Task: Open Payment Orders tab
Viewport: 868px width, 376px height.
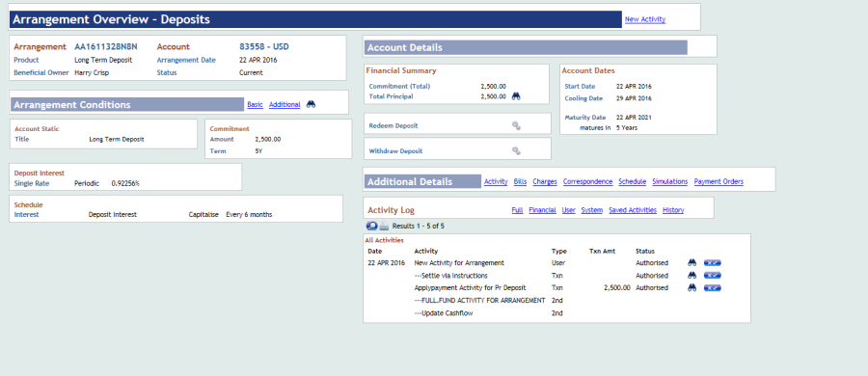Action: [x=719, y=181]
